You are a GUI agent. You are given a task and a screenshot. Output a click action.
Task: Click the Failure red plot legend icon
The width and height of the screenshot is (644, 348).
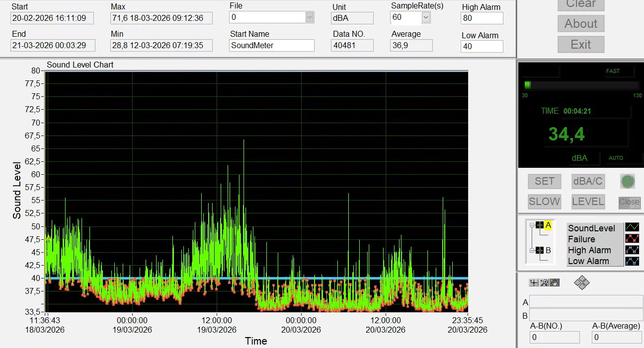click(x=632, y=239)
